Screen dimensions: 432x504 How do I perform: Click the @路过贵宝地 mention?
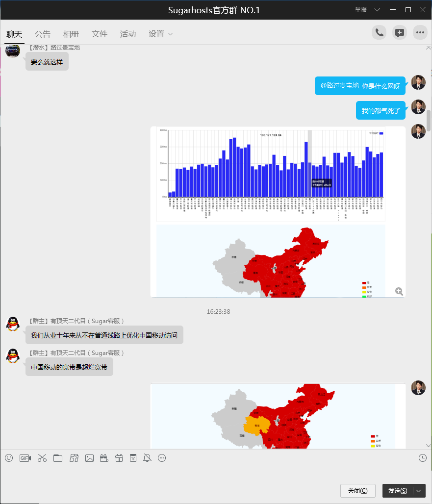click(x=339, y=86)
